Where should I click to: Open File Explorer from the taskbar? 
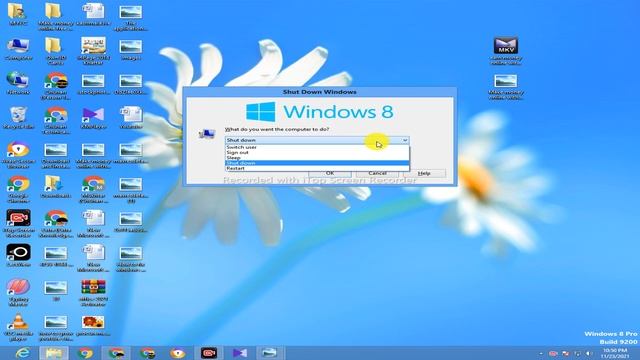click(54, 353)
